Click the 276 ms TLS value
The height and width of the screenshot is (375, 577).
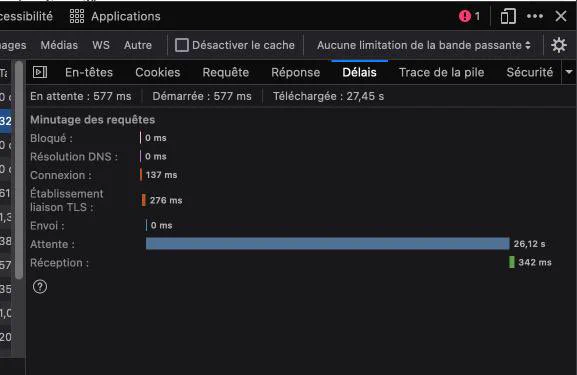(166, 200)
